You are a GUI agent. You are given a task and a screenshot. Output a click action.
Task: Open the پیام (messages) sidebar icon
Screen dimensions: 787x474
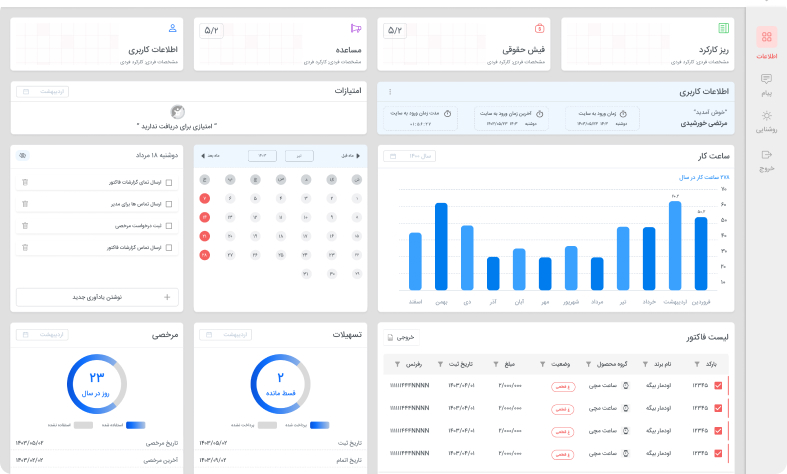coord(766,84)
